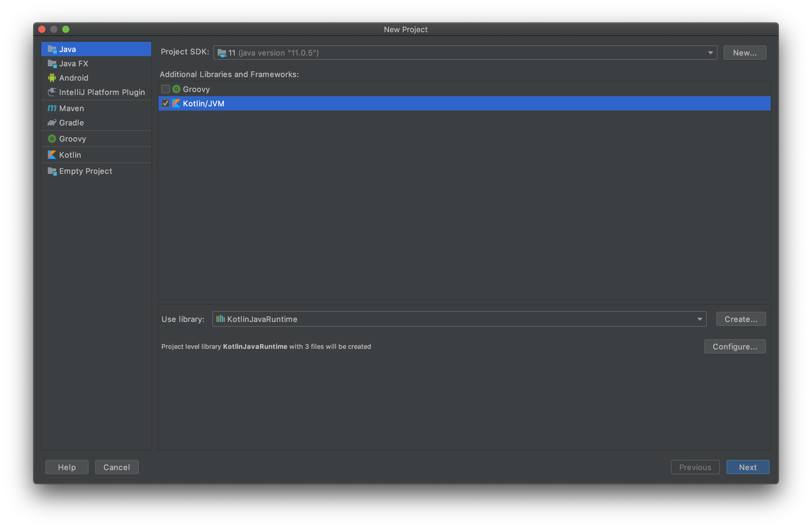Viewport: 812px width, 528px height.
Task: Enable the Groovy framework checkbox
Action: click(x=165, y=89)
